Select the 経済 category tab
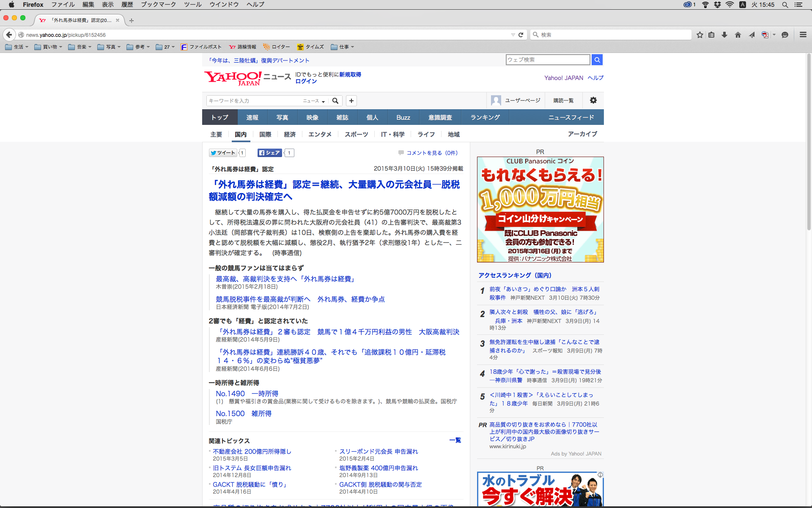The height and width of the screenshot is (508, 812). click(x=290, y=134)
